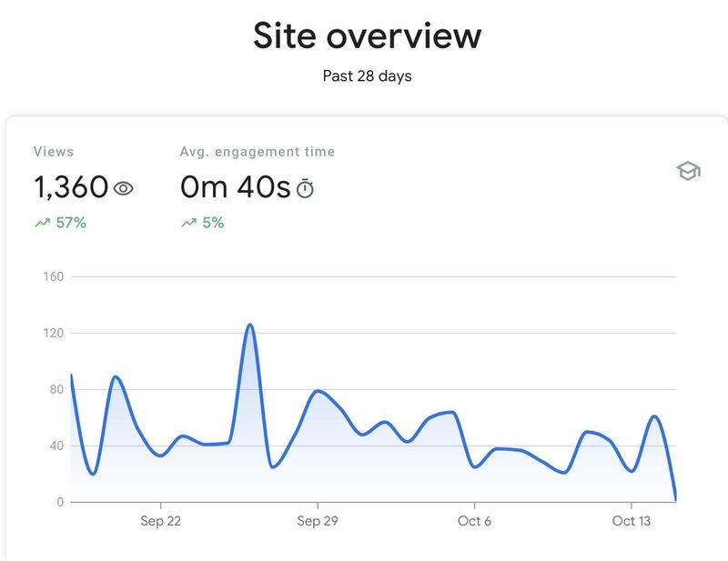The width and height of the screenshot is (728, 561).
Task: Click the 160 y-axis label
Action: coord(54,276)
